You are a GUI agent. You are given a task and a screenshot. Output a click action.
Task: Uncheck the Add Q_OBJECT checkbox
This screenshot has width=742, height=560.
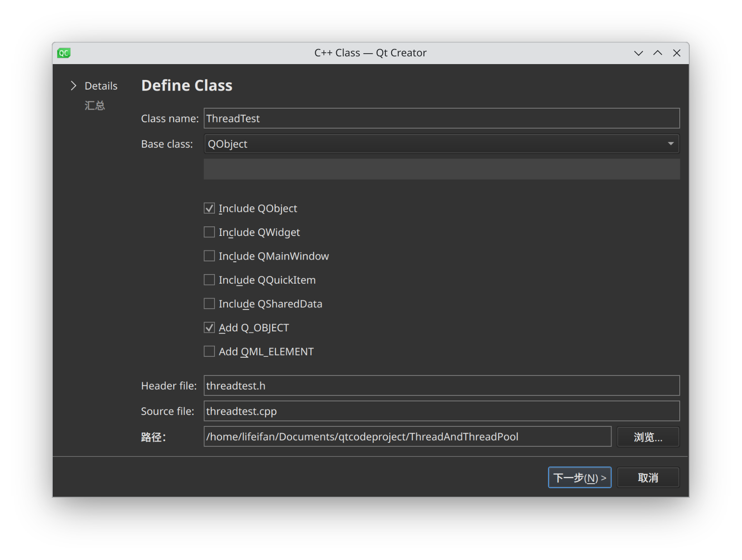pos(209,328)
